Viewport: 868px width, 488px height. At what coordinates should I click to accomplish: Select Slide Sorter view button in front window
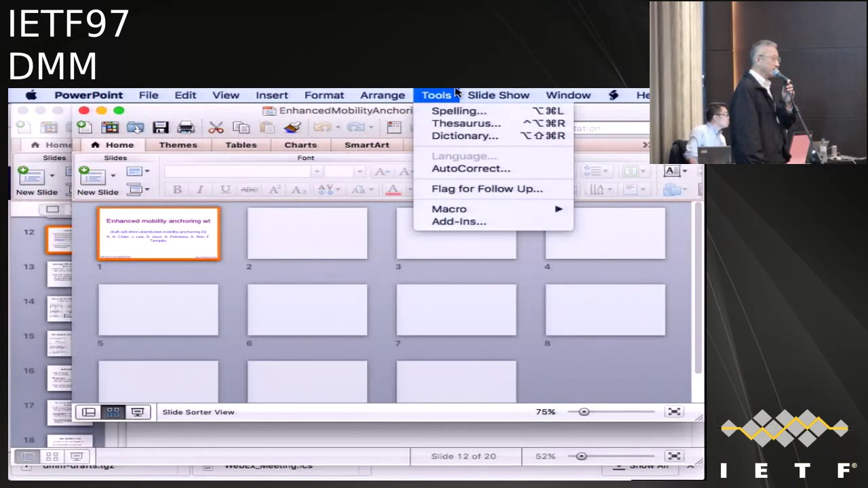(113, 411)
